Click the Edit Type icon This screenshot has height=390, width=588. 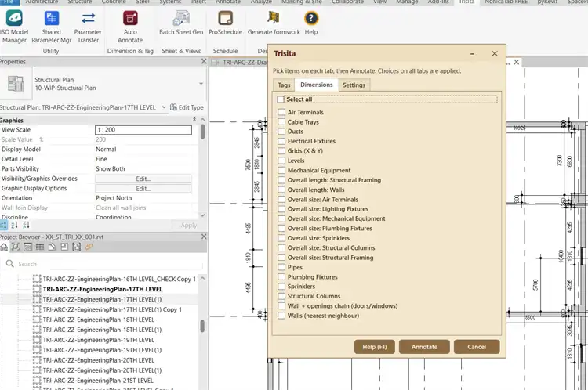click(x=173, y=107)
